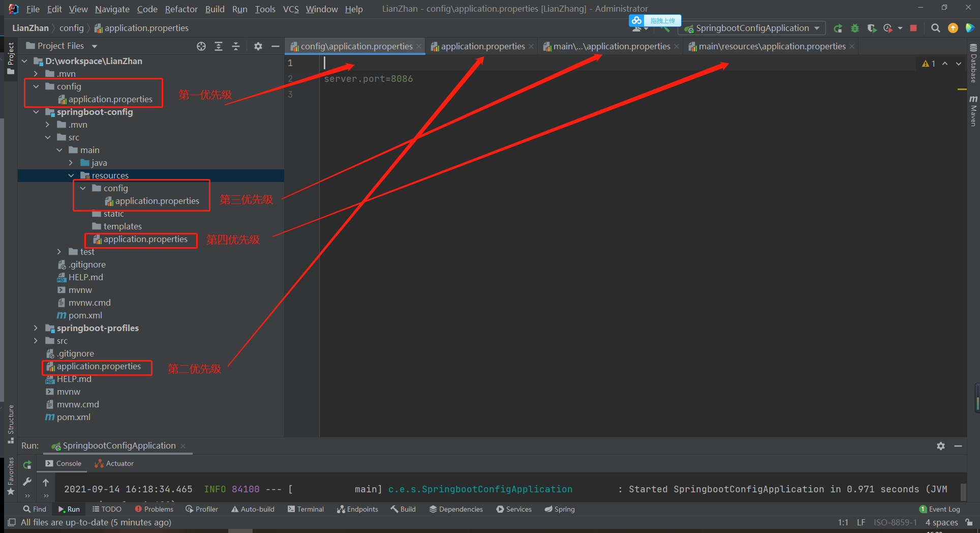The height and width of the screenshot is (533, 980).
Task: Open wrench settings in Run panel
Action: [x=27, y=481]
